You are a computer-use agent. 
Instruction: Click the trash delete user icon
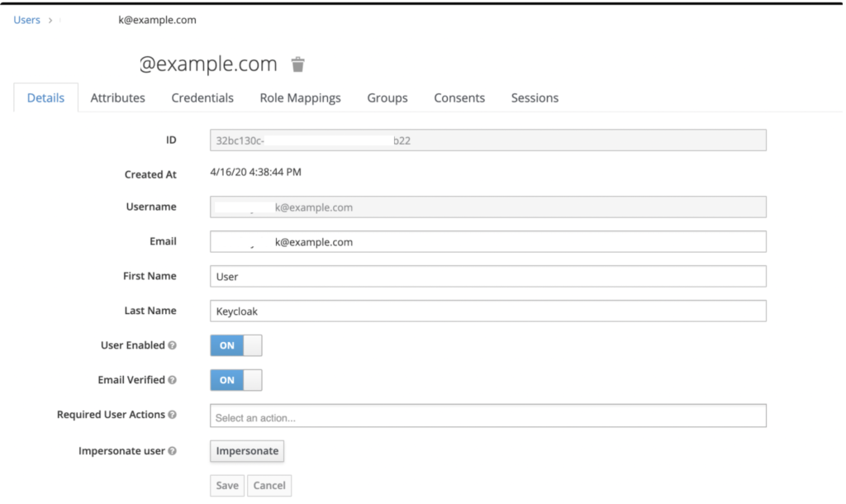tap(298, 64)
